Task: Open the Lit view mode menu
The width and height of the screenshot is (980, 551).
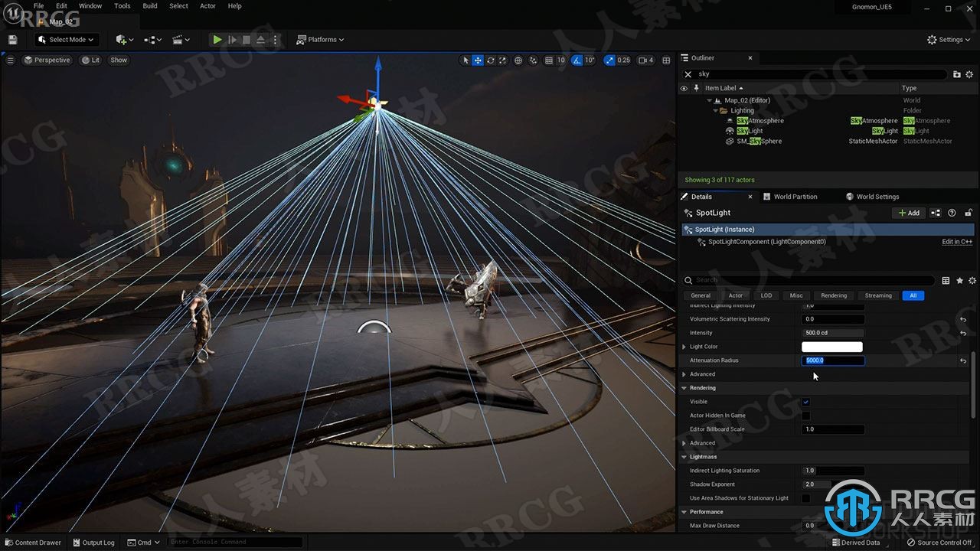Action: [90, 60]
